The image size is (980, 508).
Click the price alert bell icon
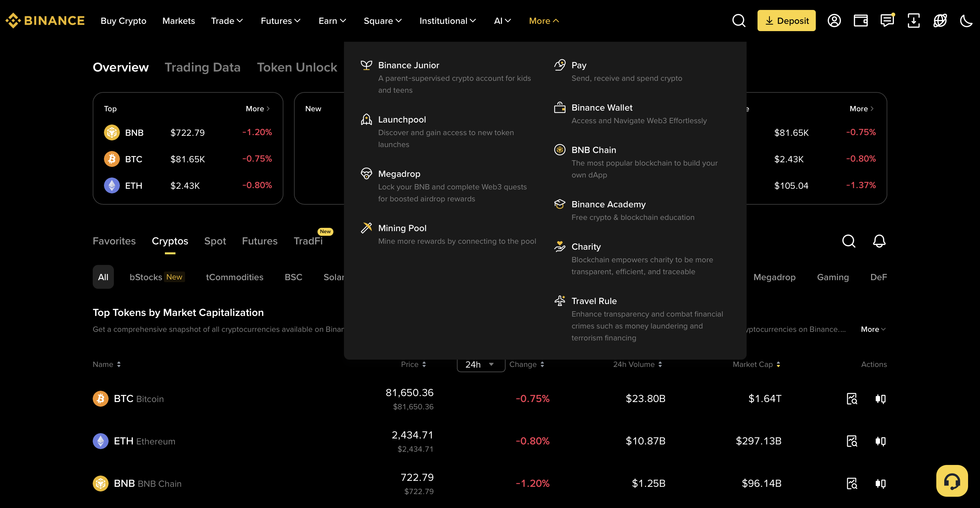pos(879,241)
